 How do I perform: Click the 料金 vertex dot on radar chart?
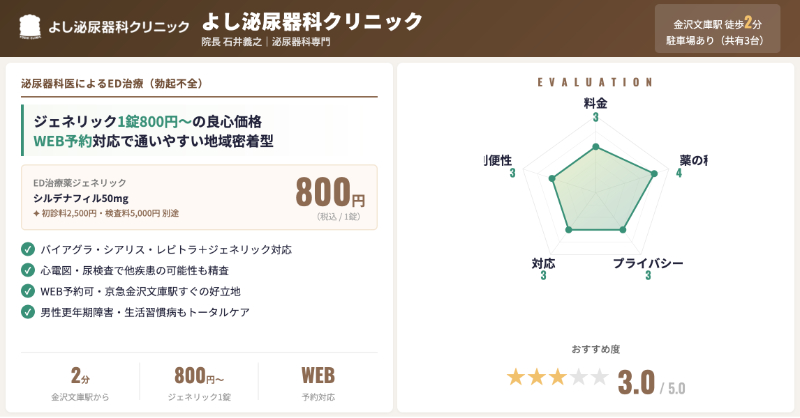tap(595, 147)
